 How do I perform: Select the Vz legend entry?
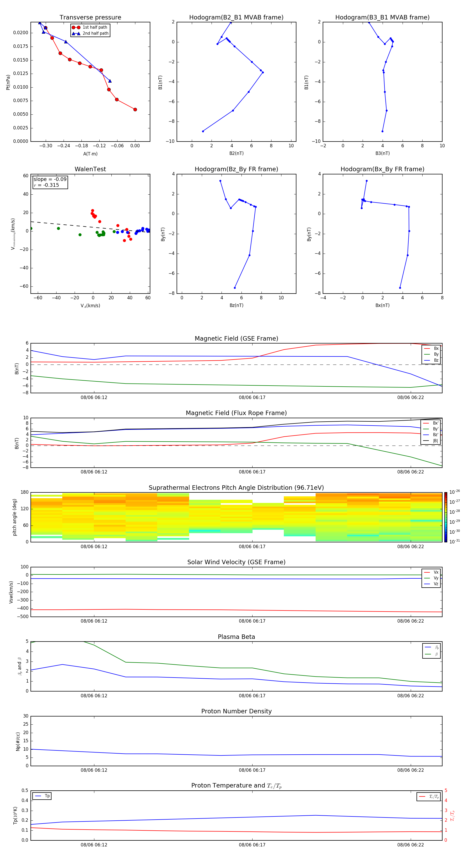(x=431, y=584)
